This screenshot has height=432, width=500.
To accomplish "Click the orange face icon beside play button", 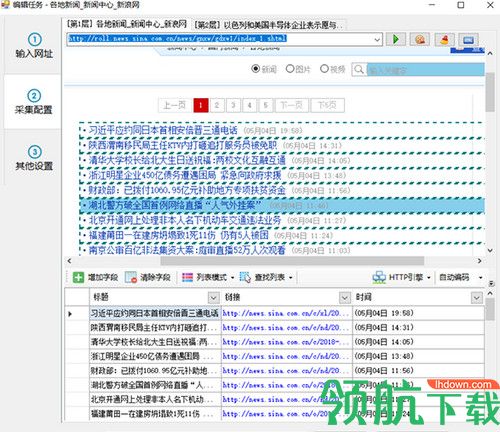I will coord(420,40).
